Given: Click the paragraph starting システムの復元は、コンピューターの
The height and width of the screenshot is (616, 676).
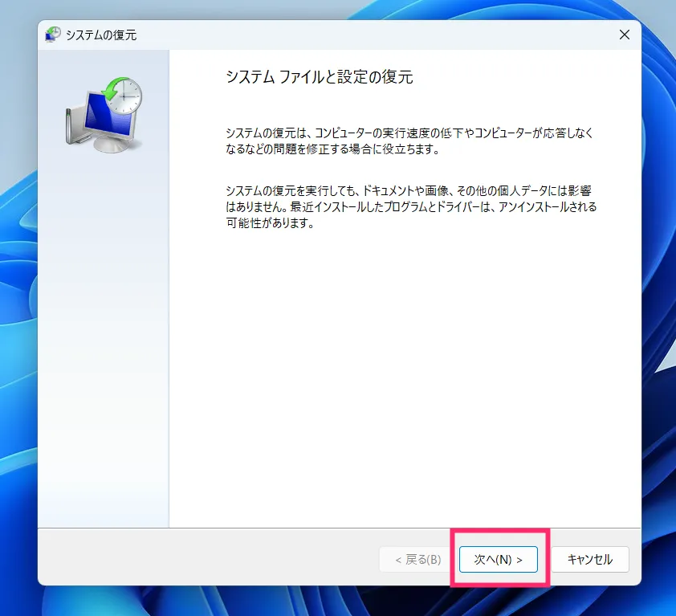Looking at the screenshot, I should 409,141.
